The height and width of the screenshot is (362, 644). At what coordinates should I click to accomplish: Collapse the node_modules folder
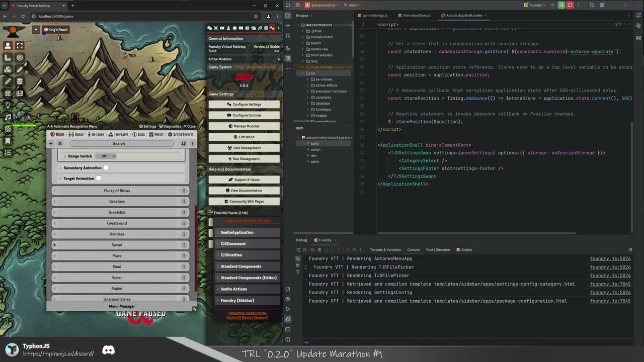302,67
